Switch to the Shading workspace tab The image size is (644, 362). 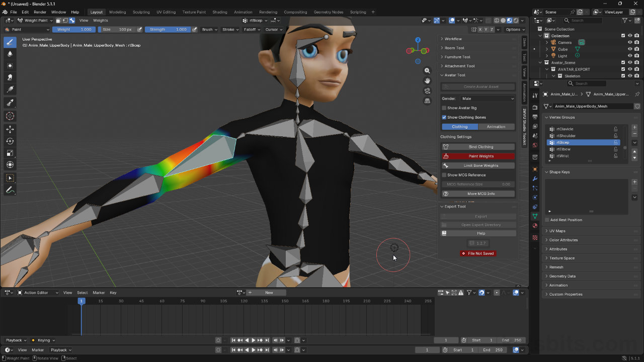220,12
